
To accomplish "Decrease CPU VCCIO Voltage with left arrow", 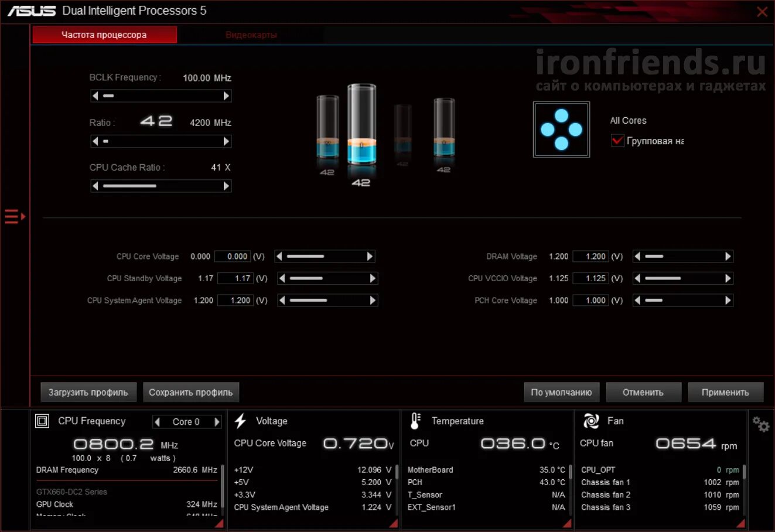I will coord(637,278).
